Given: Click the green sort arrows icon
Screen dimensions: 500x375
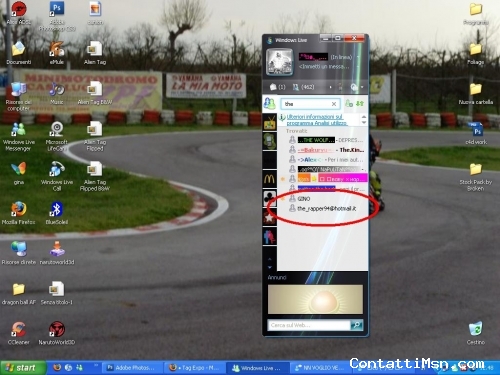Looking at the screenshot, I should 360,104.
